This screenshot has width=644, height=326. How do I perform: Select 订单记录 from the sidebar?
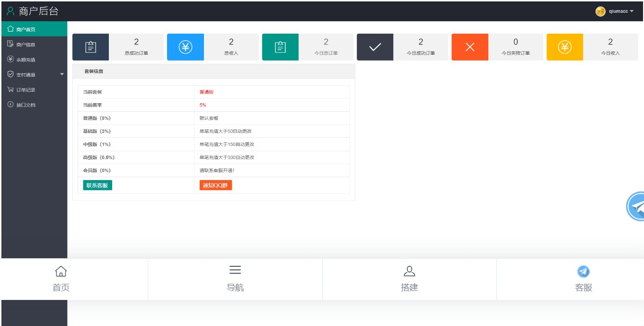coord(26,90)
